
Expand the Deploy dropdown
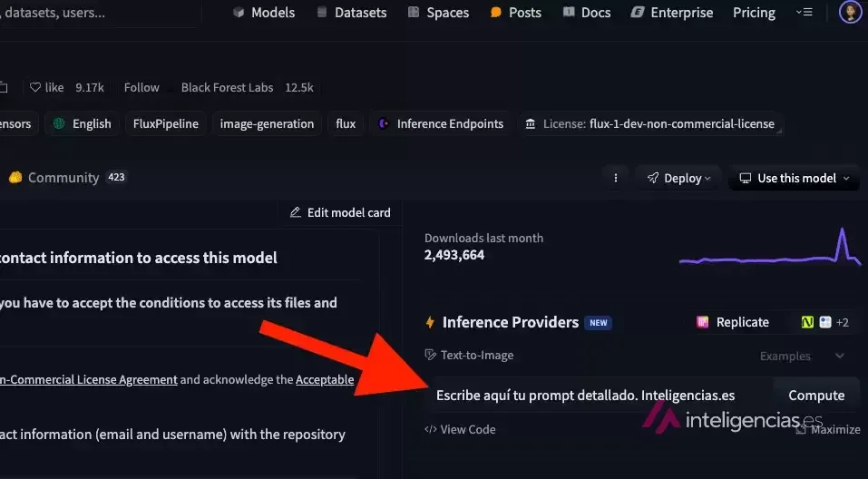pyautogui.click(x=678, y=178)
